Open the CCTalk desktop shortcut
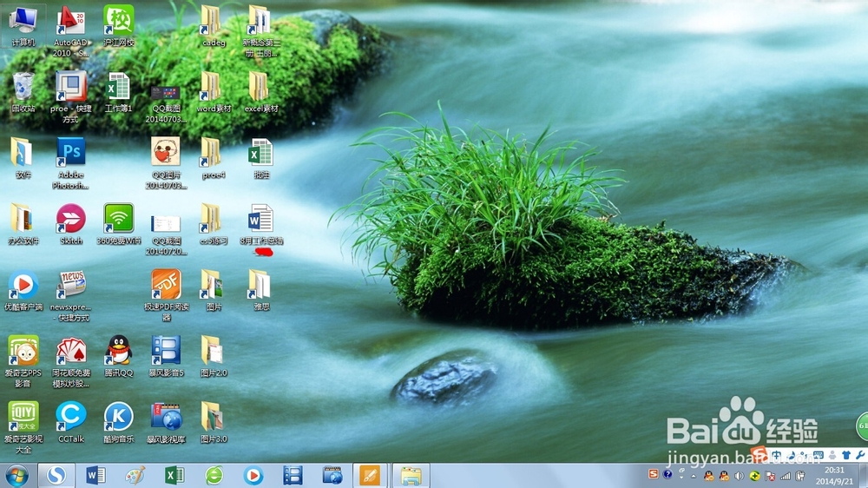 tap(71, 421)
